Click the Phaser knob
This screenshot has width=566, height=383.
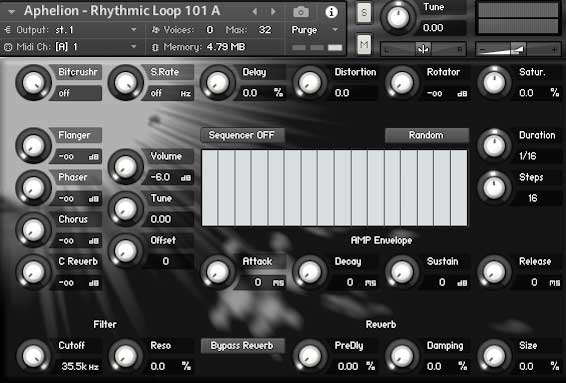pos(33,188)
